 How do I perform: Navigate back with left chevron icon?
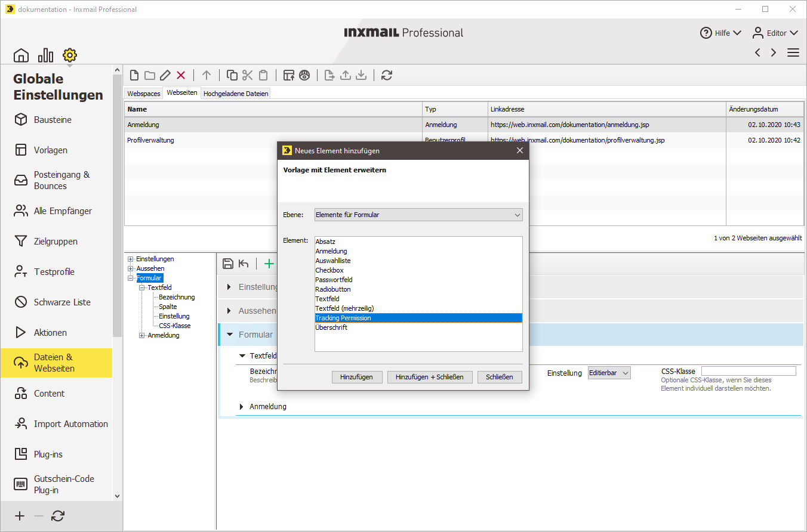click(x=757, y=52)
